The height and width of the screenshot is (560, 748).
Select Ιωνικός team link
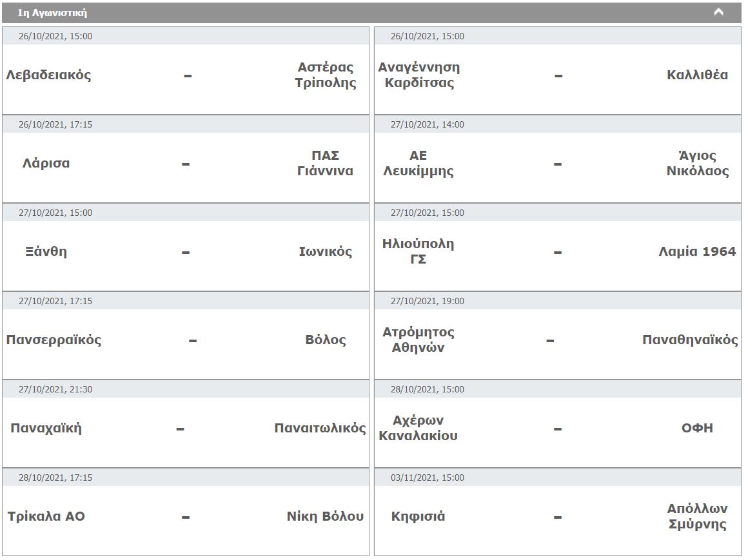326,251
